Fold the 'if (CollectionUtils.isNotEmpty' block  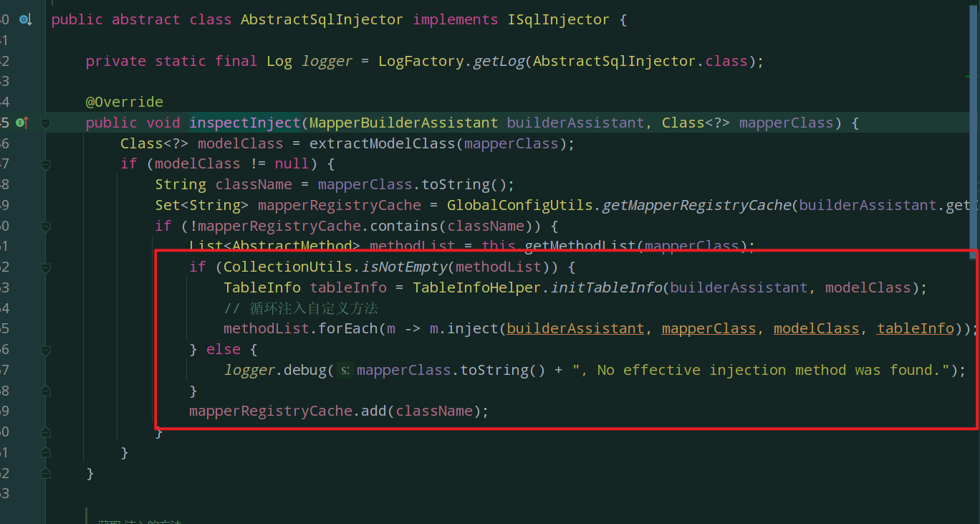point(46,268)
